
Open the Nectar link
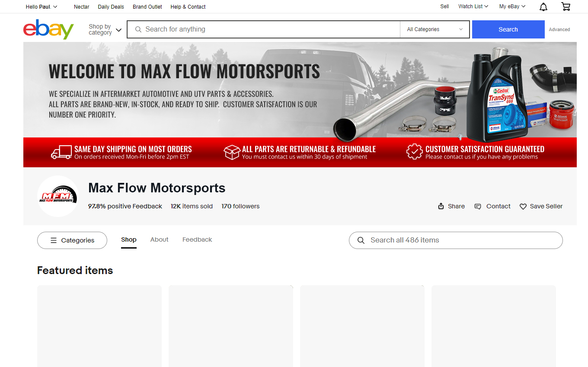pos(82,6)
